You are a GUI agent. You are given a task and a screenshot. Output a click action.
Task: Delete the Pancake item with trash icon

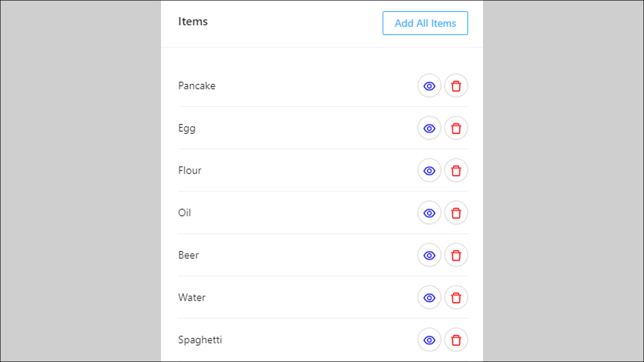[x=456, y=86]
